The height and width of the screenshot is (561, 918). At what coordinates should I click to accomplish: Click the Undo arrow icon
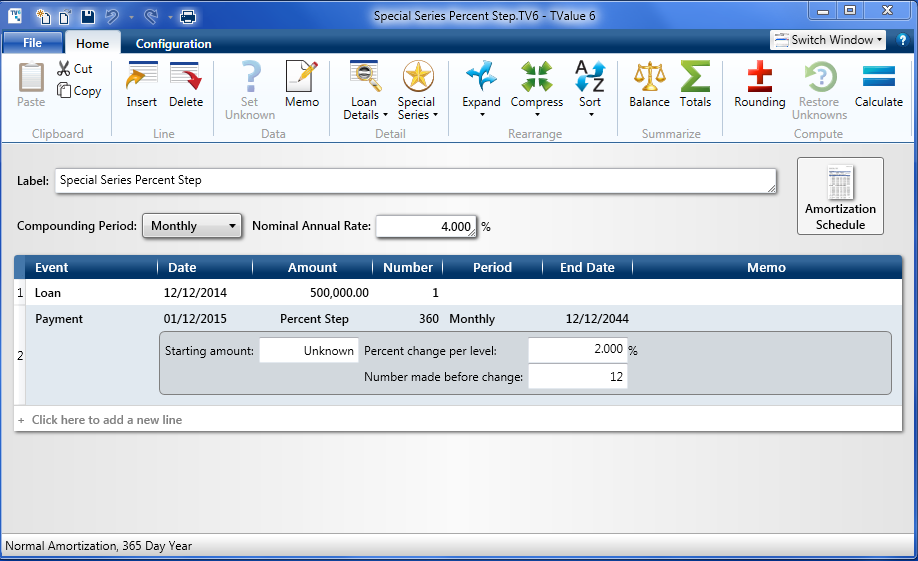tap(112, 16)
